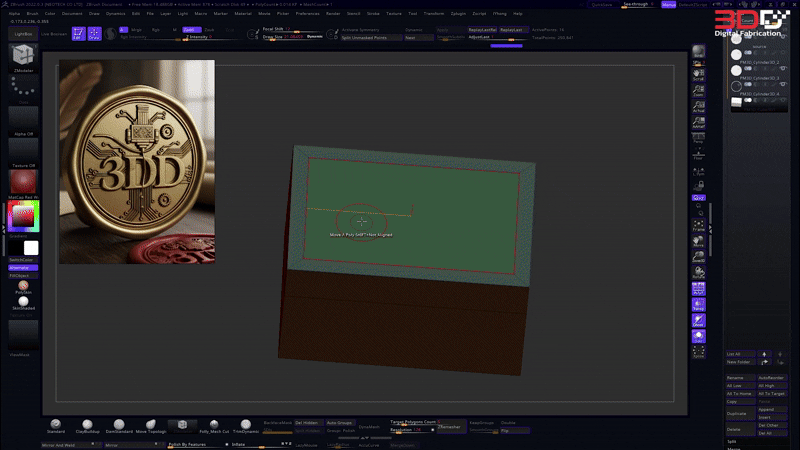The image size is (800, 450).
Task: Select the TrimDynamic brush
Action: 245,426
